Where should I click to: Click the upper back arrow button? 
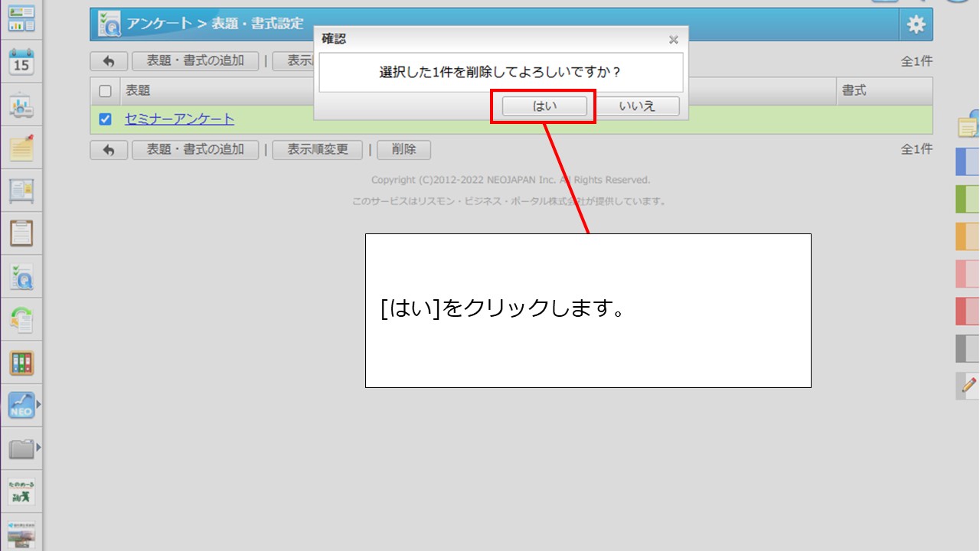click(109, 62)
